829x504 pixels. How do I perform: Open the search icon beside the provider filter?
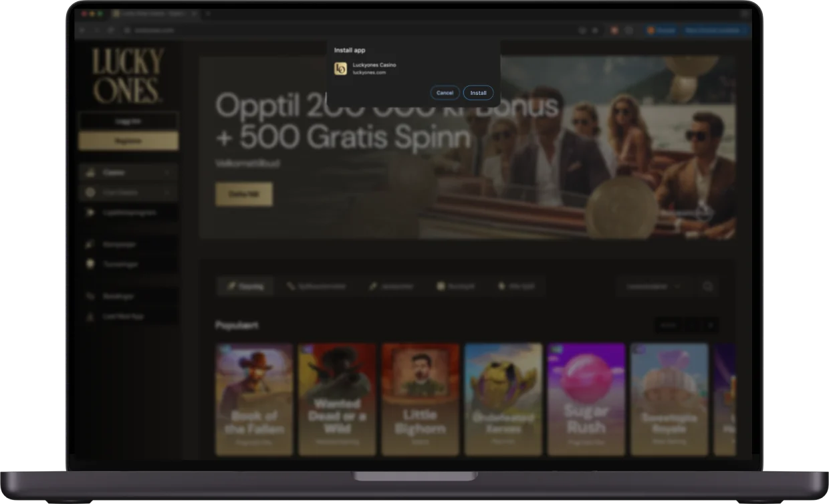(x=708, y=287)
